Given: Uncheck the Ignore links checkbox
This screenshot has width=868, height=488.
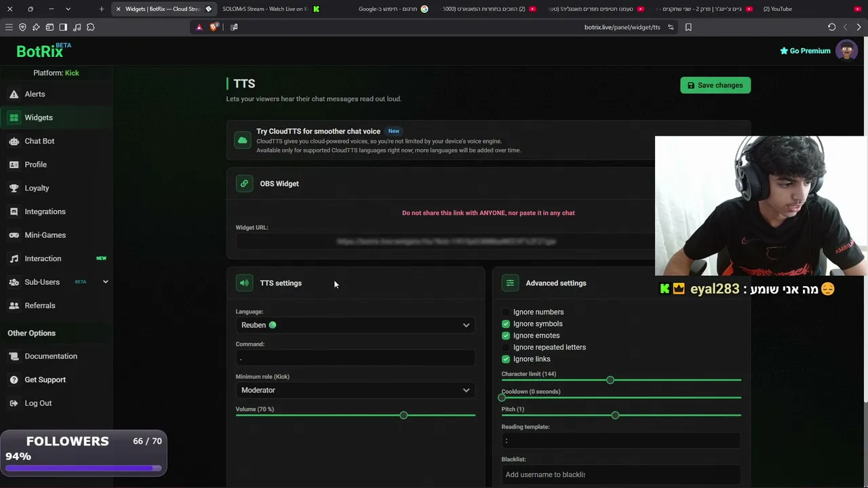Looking at the screenshot, I should [x=505, y=359].
